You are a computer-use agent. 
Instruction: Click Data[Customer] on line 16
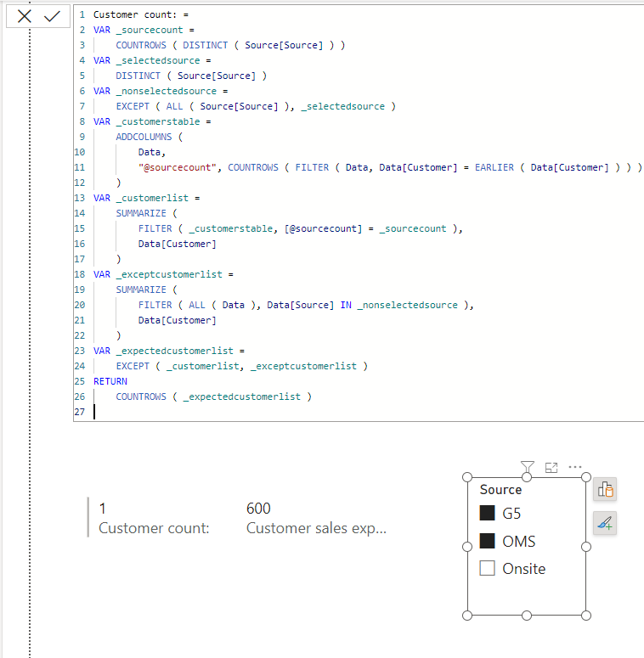click(178, 244)
